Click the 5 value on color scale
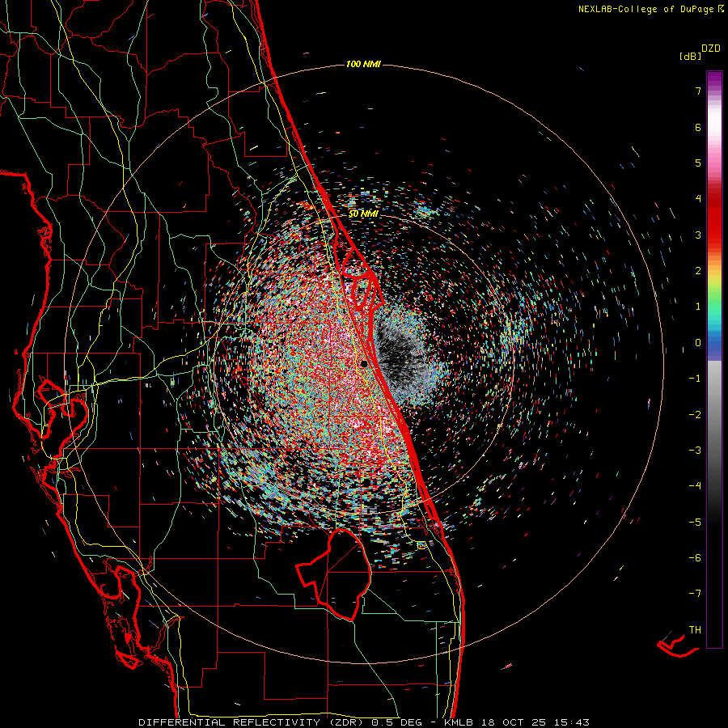The image size is (728, 728). [x=698, y=163]
